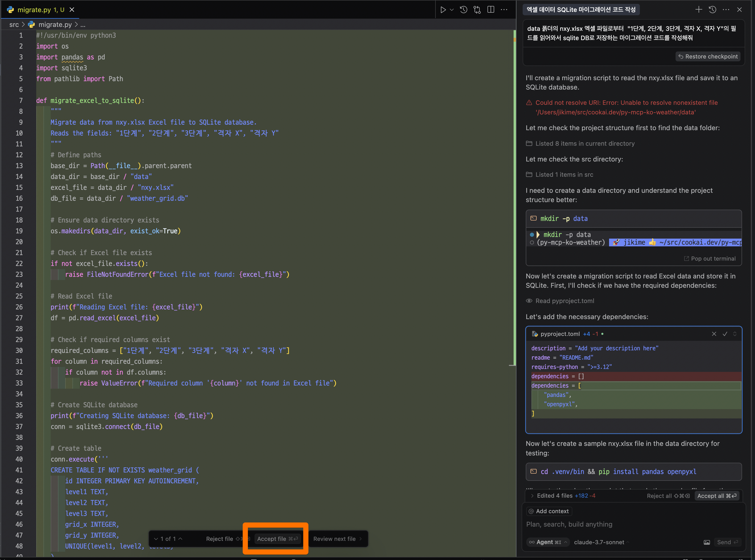Open chat history clock icon
755x560 pixels.
[712, 10]
